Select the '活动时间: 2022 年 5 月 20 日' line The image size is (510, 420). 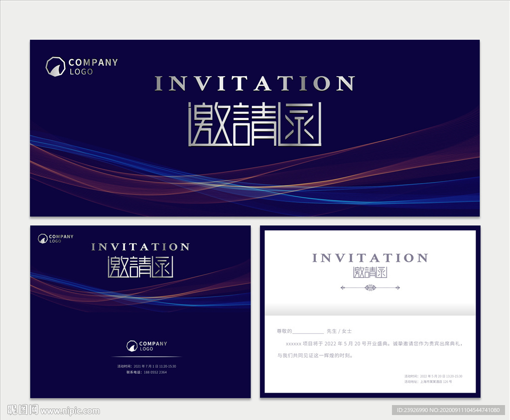coord(433,376)
